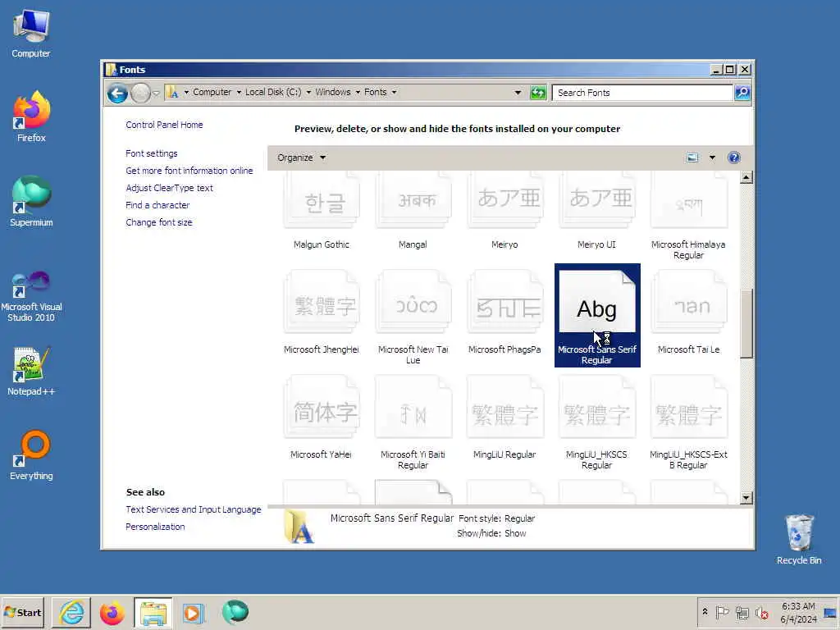Expand Fonts breadcrumb dropdown arrow
840x630 pixels.
pos(394,92)
